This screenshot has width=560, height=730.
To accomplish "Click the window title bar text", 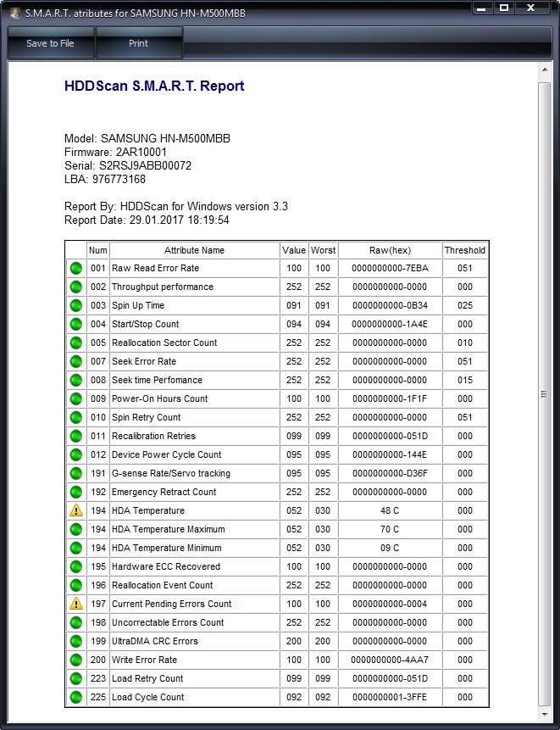I will (x=136, y=13).
